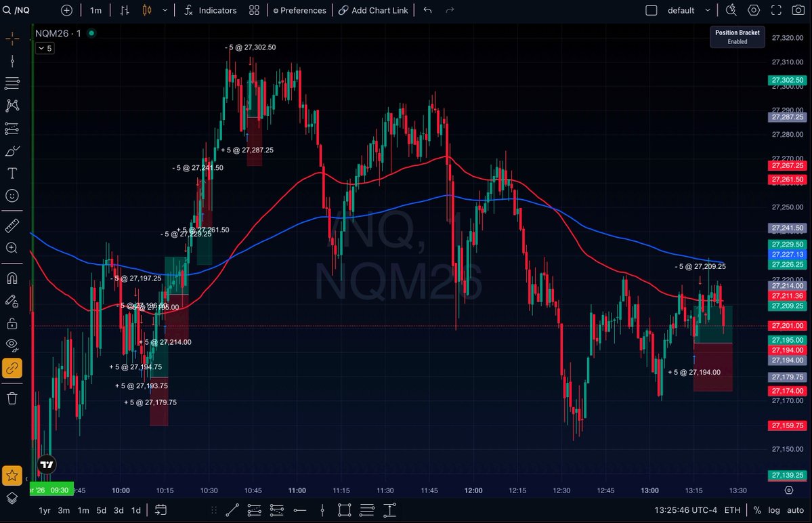Viewport: 812px width, 523px height.
Task: Select the Text tool
Action: (12, 173)
